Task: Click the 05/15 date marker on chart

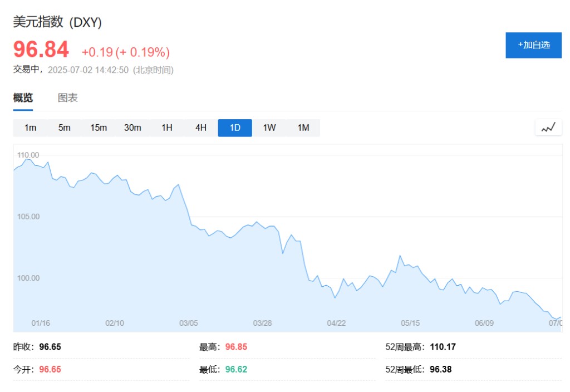Action: coord(410,323)
